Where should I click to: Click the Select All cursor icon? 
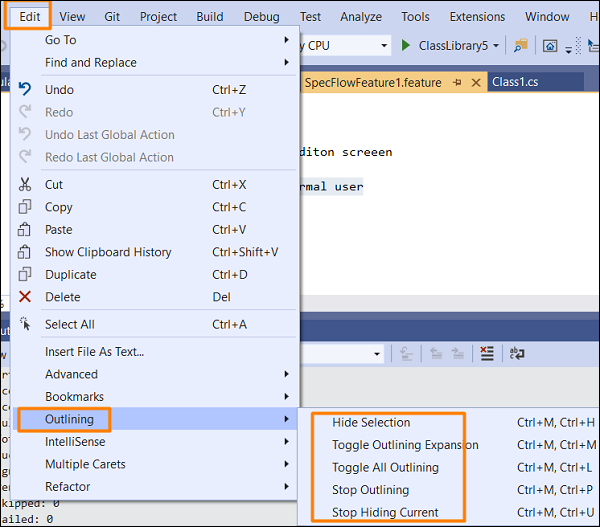click(x=25, y=324)
